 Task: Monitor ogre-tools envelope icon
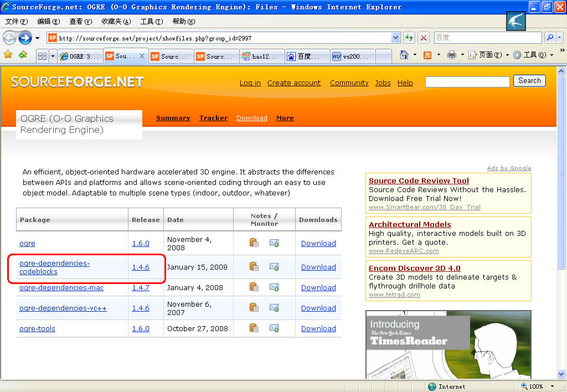[x=274, y=328]
